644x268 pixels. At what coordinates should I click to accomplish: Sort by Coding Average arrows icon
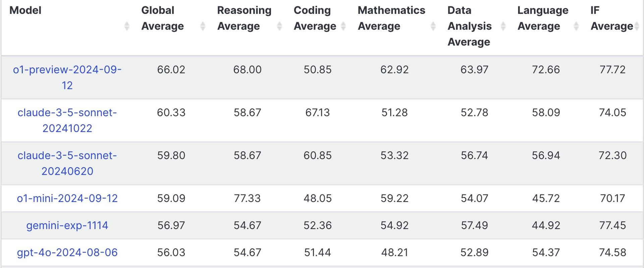(x=343, y=26)
